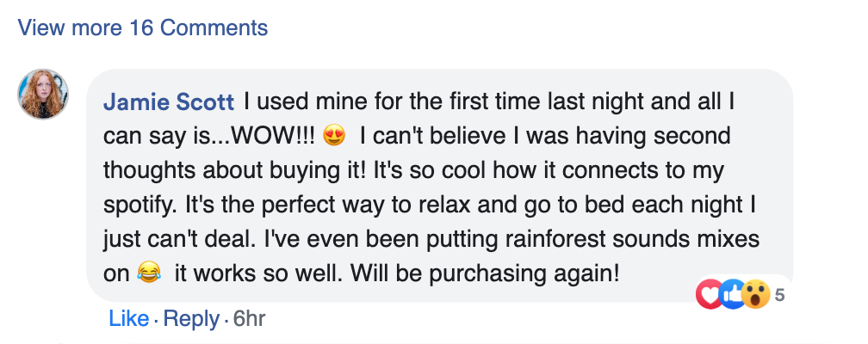868x344 pixels.
Task: Open Jamie Scott's profile name link
Action: (169, 102)
